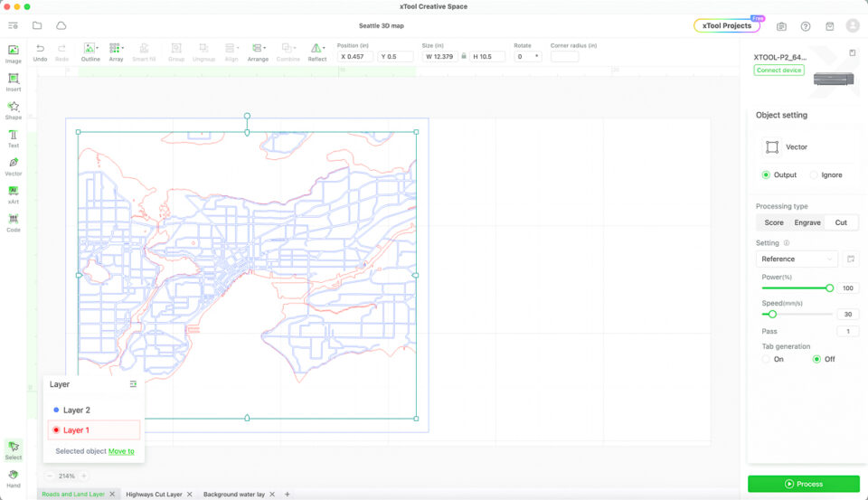Screen dimensions: 868x500
Task: Activate the Hand pan tool
Action: click(13, 476)
